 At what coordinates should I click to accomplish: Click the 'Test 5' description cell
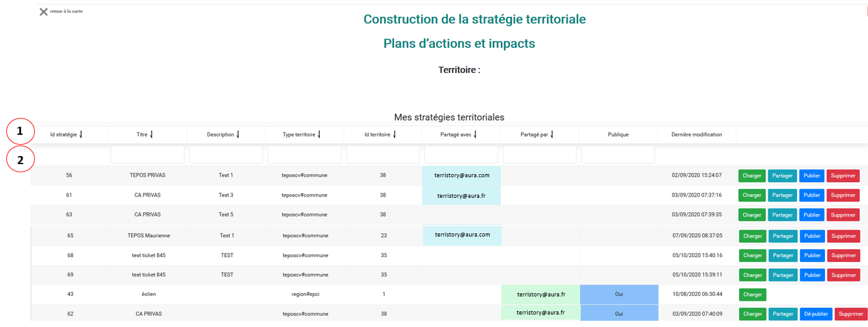[226, 214]
